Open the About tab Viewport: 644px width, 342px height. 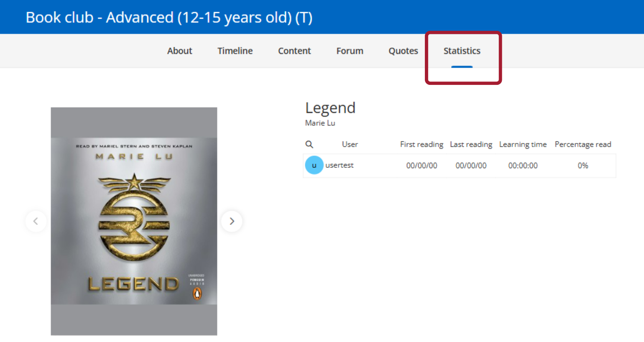coord(179,51)
